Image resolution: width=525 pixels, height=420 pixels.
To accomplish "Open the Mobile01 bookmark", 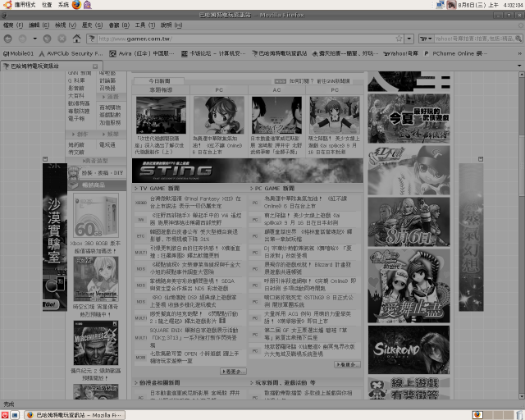I will click(x=19, y=53).
